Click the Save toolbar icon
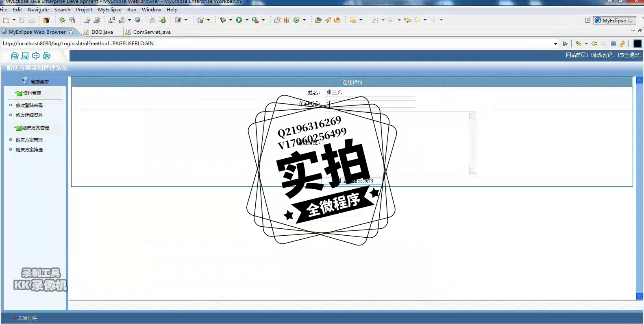The image size is (644, 324). pos(22,20)
